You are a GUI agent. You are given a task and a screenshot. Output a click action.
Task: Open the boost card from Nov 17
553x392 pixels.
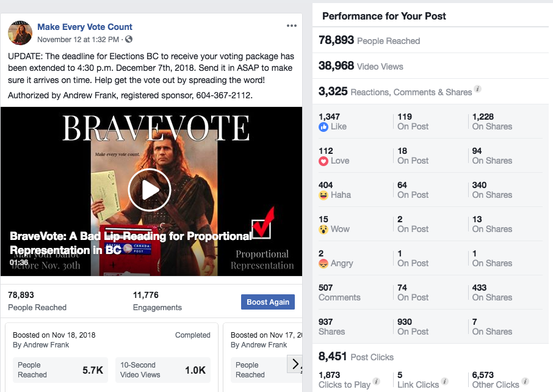[262, 357]
